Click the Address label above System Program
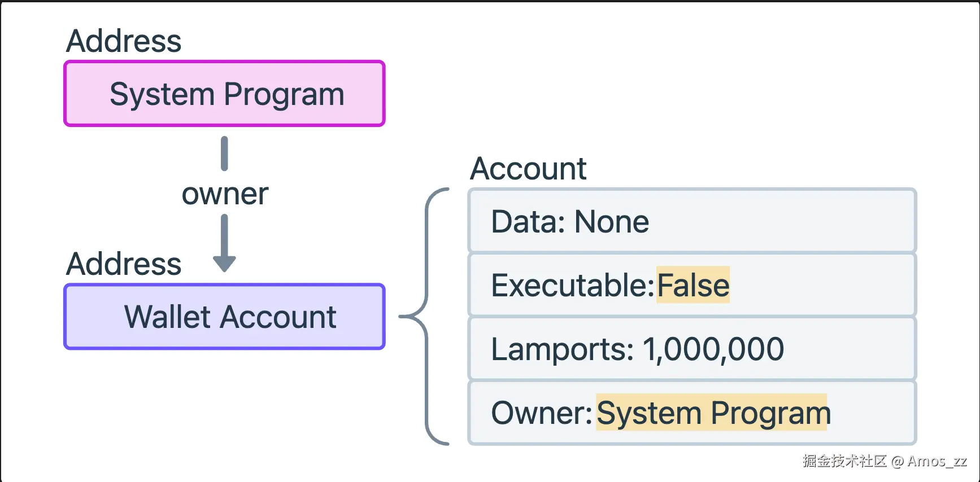The height and width of the screenshot is (482, 980). tap(124, 41)
